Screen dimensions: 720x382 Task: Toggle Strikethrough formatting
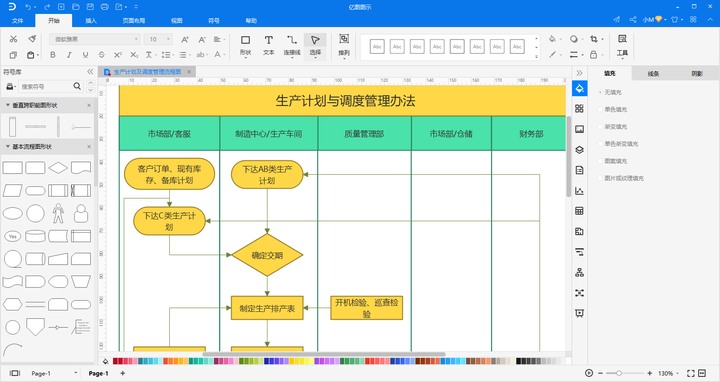click(101, 55)
